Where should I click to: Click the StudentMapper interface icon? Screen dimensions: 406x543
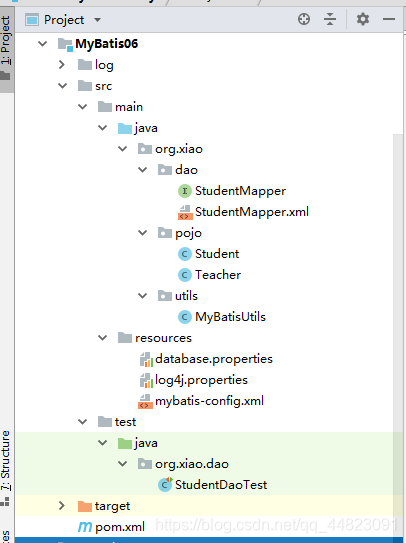click(185, 191)
